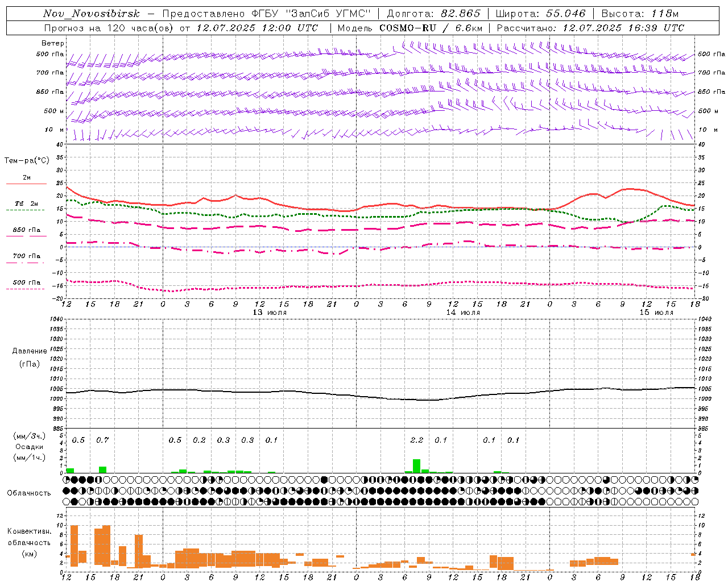Click the 'Td 2м' legend entry

[26, 203]
